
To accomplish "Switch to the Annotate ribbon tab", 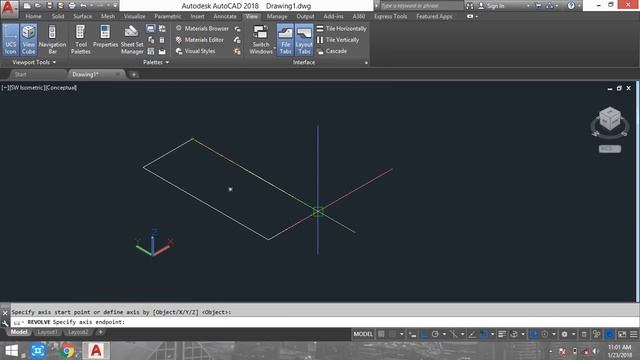I will (225, 16).
